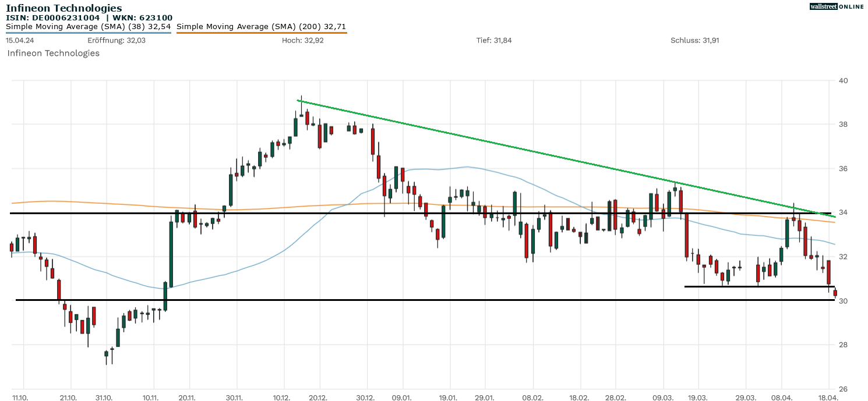This screenshot has height=401, width=868.
Task: Click the red closing candle at far right
Action: tap(834, 292)
